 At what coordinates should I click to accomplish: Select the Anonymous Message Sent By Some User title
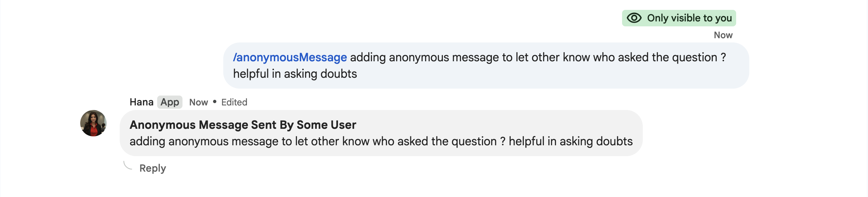[243, 125]
